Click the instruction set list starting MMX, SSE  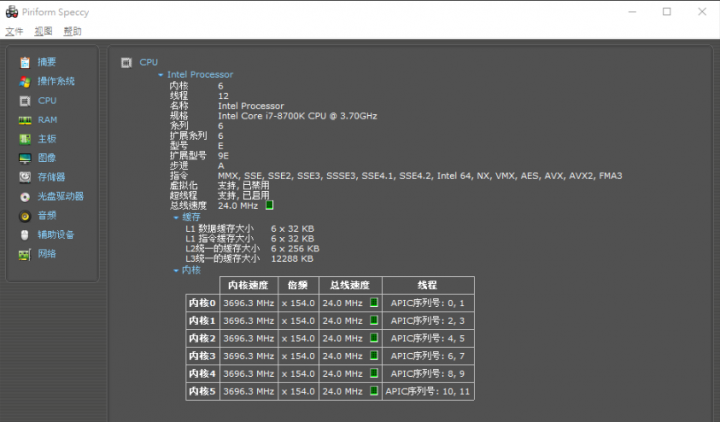[x=420, y=176]
